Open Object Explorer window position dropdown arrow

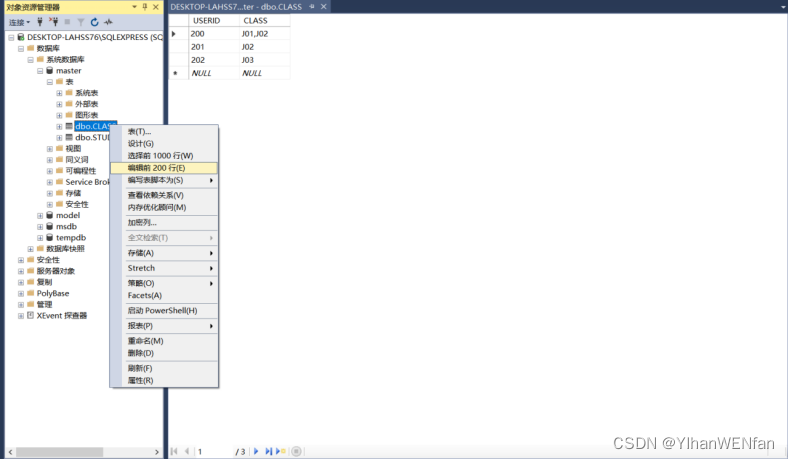[134, 7]
